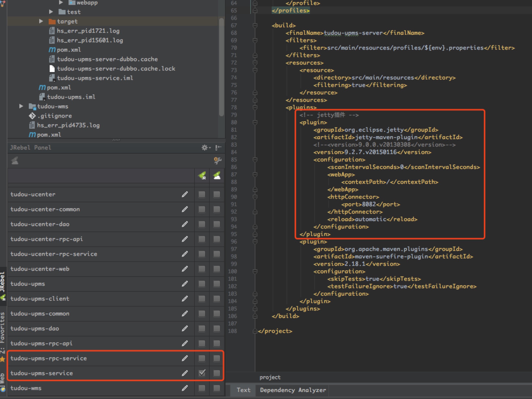Edit rebel.xml for tudou-ucenter-web
Viewport: 532px width, 399px height.
185,269
